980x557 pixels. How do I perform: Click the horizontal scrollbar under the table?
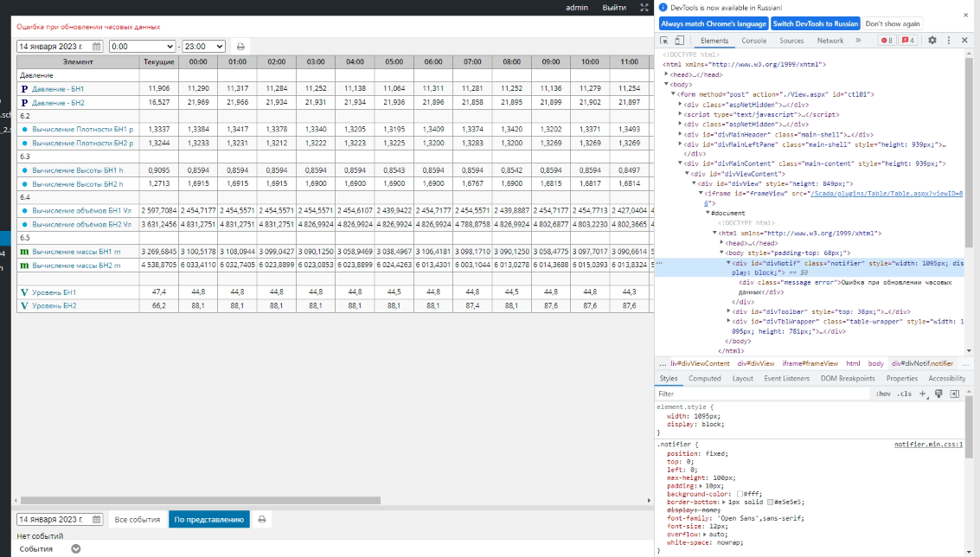click(x=200, y=500)
